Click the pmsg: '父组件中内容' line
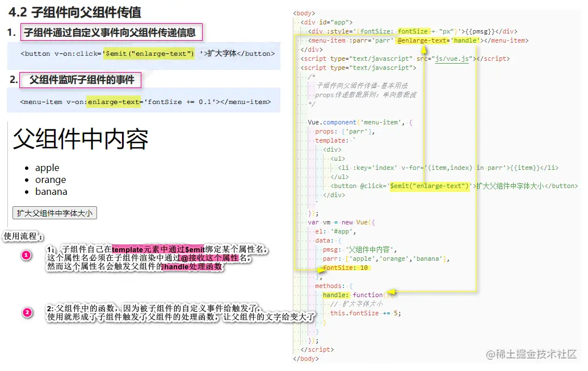 [360, 250]
